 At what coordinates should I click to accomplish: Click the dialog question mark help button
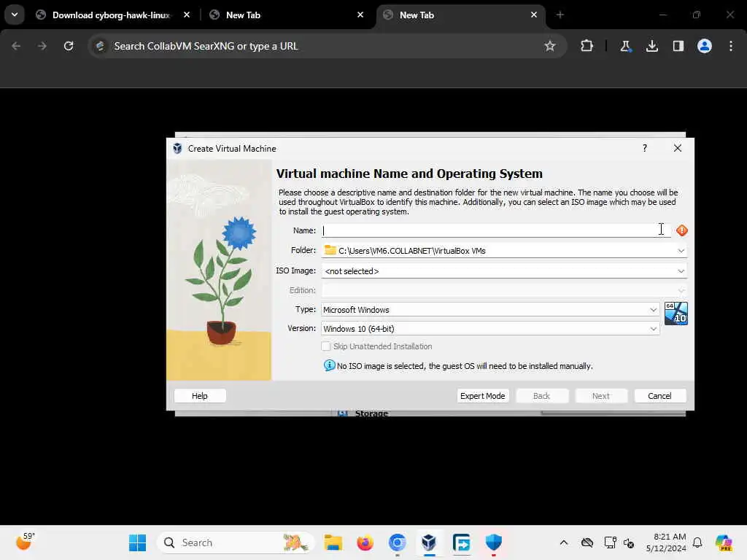click(645, 148)
